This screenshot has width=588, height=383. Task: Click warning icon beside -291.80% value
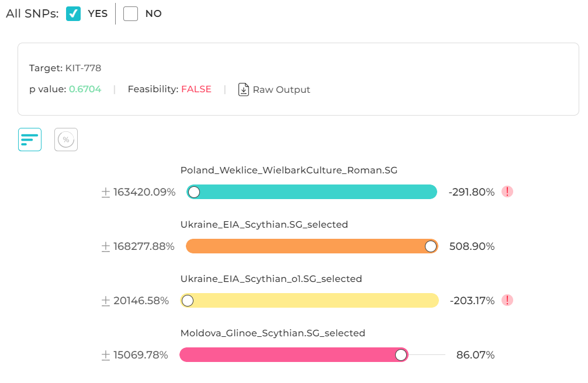pos(507,191)
